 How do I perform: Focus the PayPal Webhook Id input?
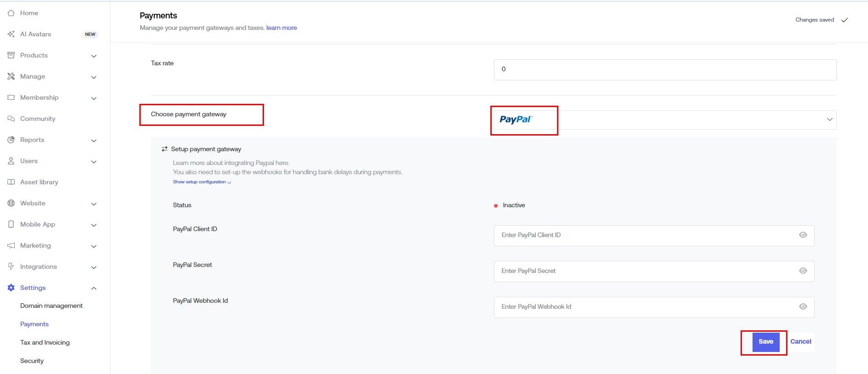click(x=654, y=307)
